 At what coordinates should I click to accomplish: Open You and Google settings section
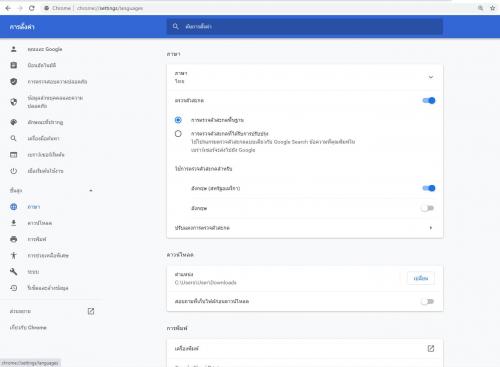[x=45, y=49]
